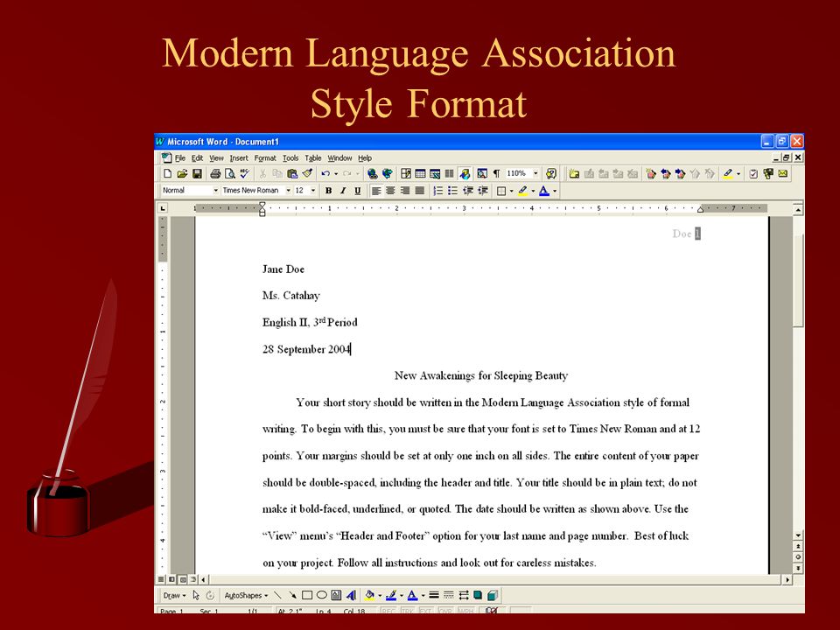Image resolution: width=840 pixels, height=630 pixels.
Task: Align text right
Action: pyautogui.click(x=405, y=191)
